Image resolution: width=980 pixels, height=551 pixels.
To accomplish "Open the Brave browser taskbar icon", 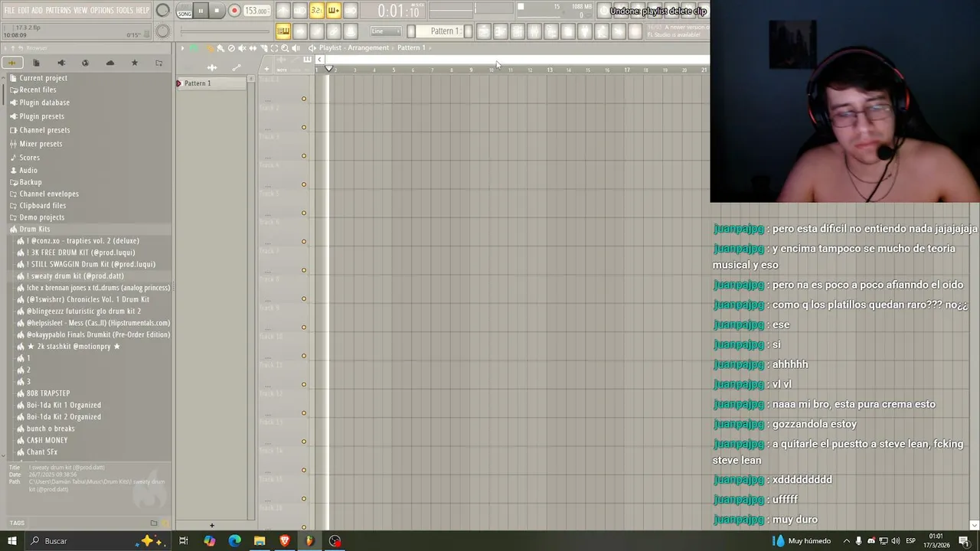I will pos(285,541).
